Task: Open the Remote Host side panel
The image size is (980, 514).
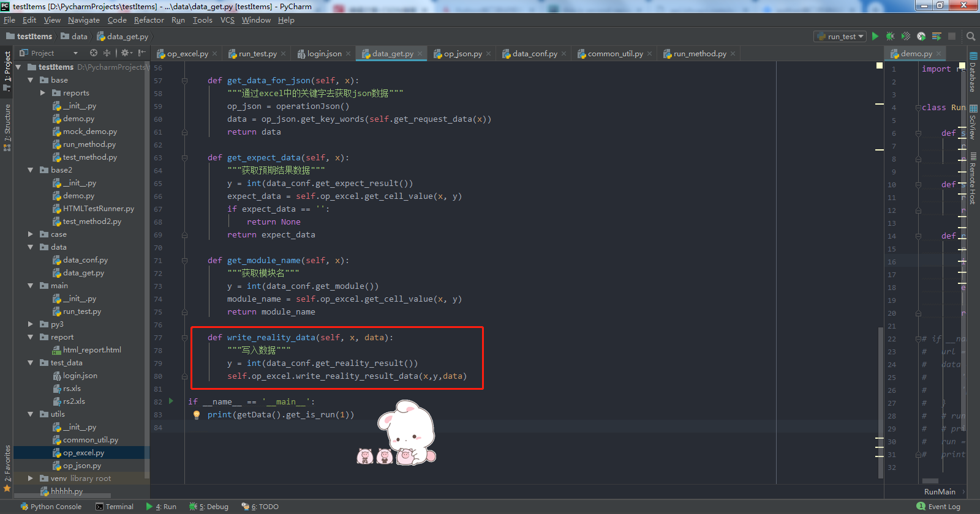Action: point(973,179)
